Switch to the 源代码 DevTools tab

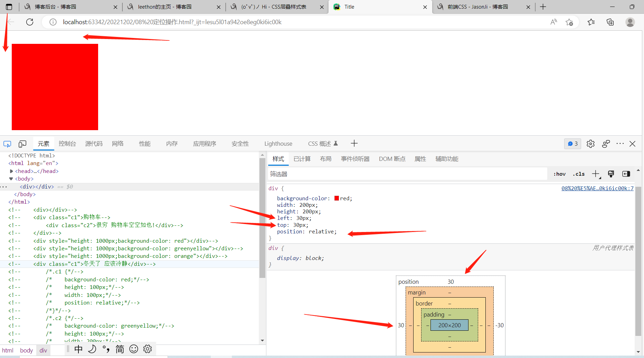coord(94,144)
